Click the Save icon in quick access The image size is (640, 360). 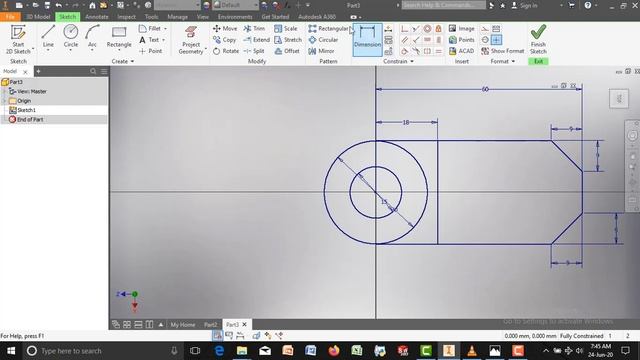click(47, 5)
